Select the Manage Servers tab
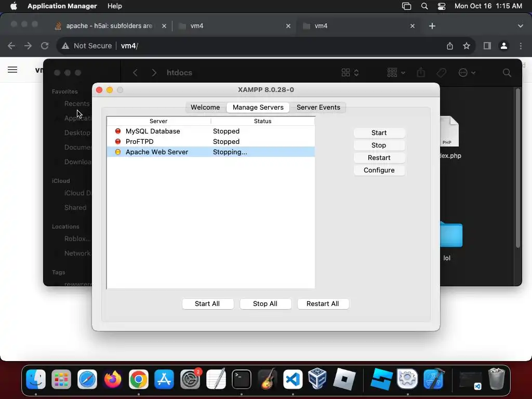 point(258,107)
